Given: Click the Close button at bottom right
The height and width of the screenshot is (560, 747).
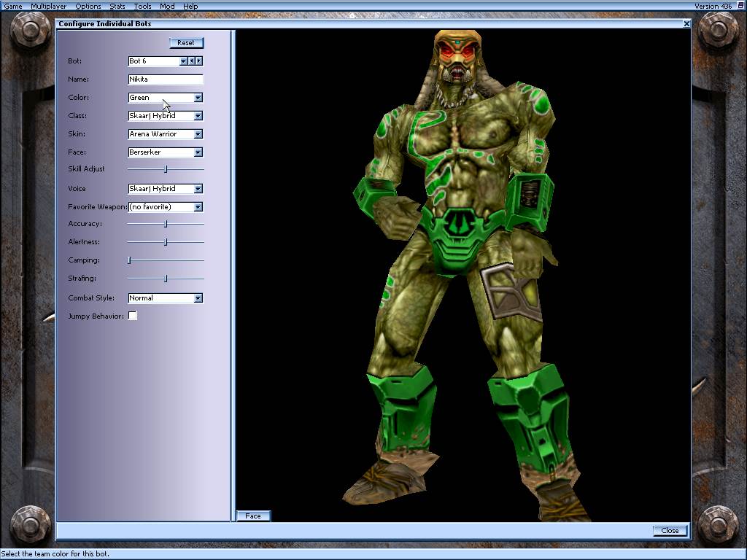Looking at the screenshot, I should [670, 531].
